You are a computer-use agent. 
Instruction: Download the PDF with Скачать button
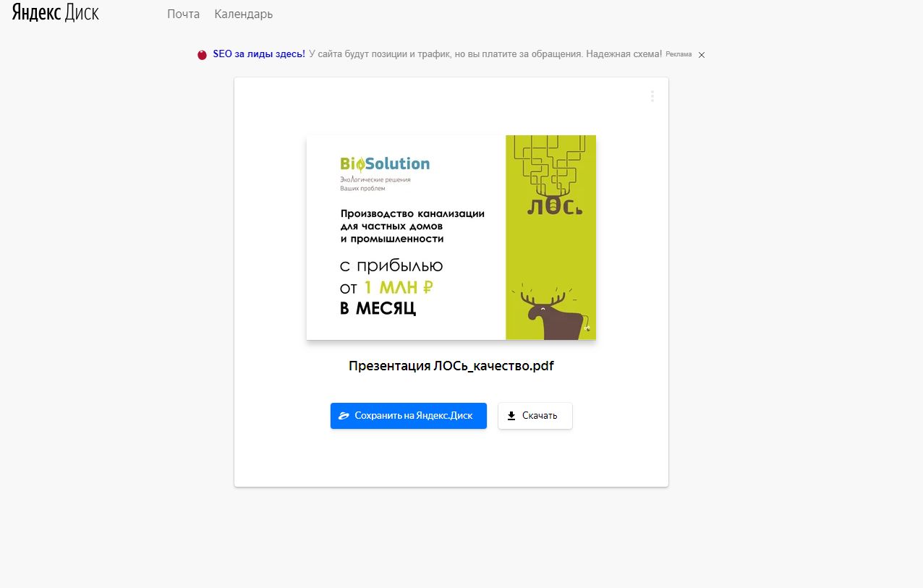point(535,416)
